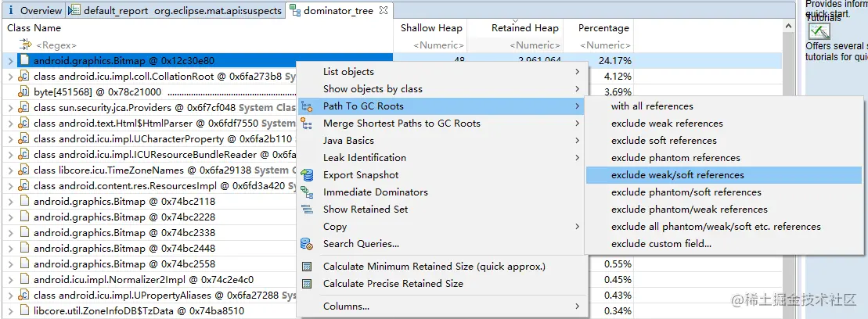Click the Path To GC Roots menu icon

(308, 106)
